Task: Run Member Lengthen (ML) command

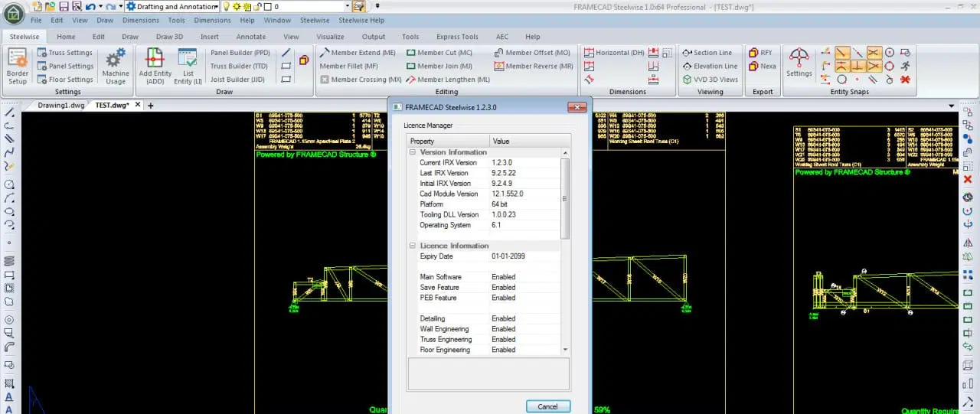Action: click(448, 79)
